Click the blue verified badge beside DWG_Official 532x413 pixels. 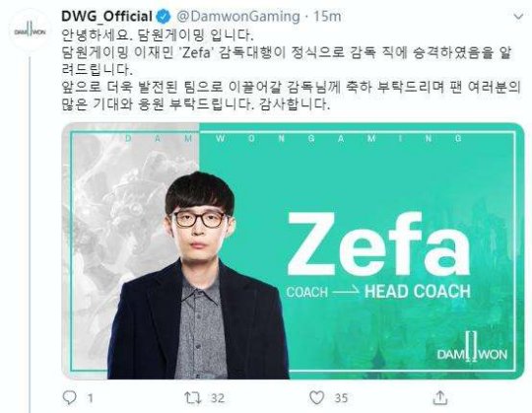[164, 17]
